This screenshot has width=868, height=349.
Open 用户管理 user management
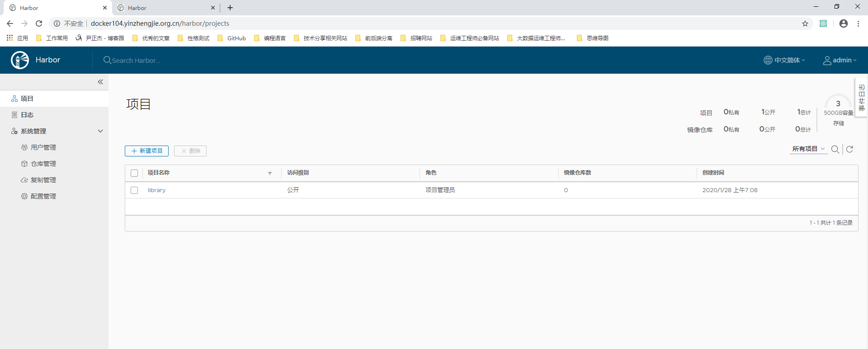pos(43,147)
